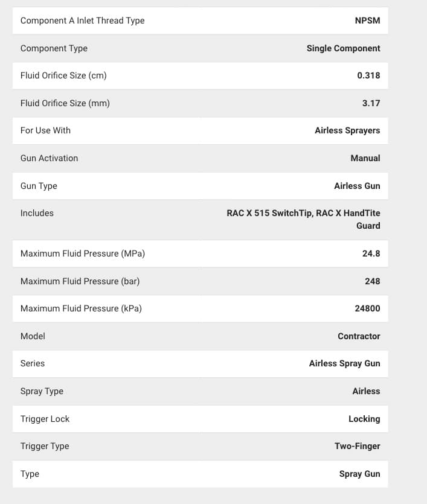Click the Spray Type label
The image size is (427, 504).
point(42,391)
